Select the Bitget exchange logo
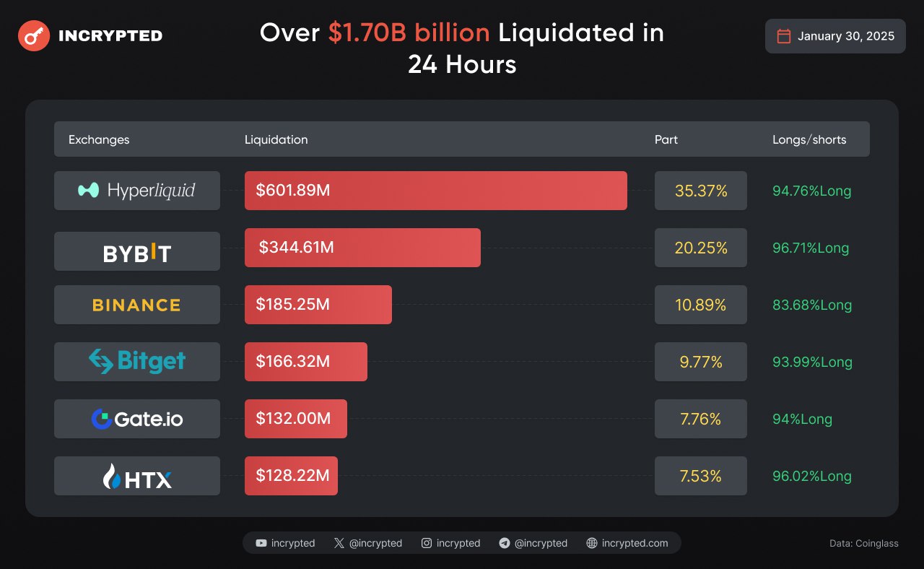 pos(137,362)
